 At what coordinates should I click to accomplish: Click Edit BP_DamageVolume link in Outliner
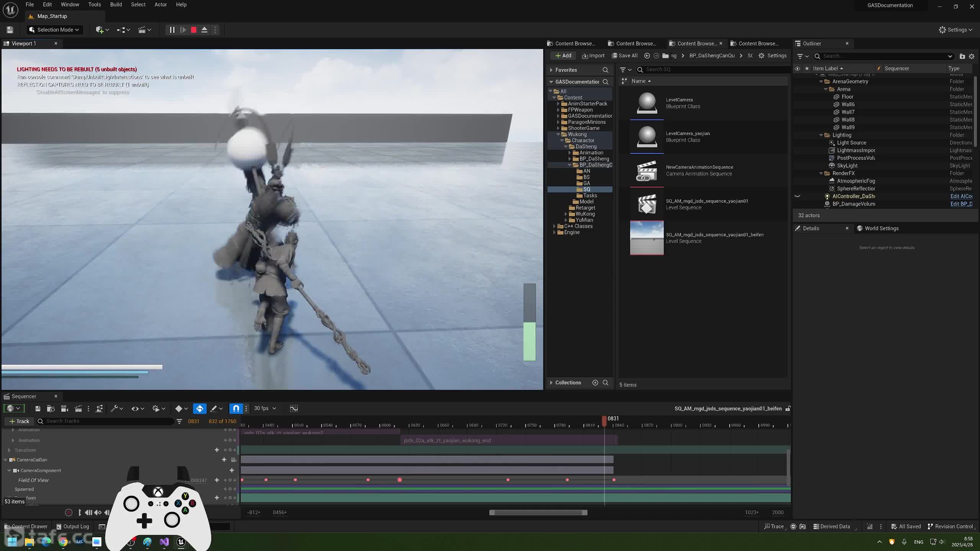pyautogui.click(x=961, y=204)
